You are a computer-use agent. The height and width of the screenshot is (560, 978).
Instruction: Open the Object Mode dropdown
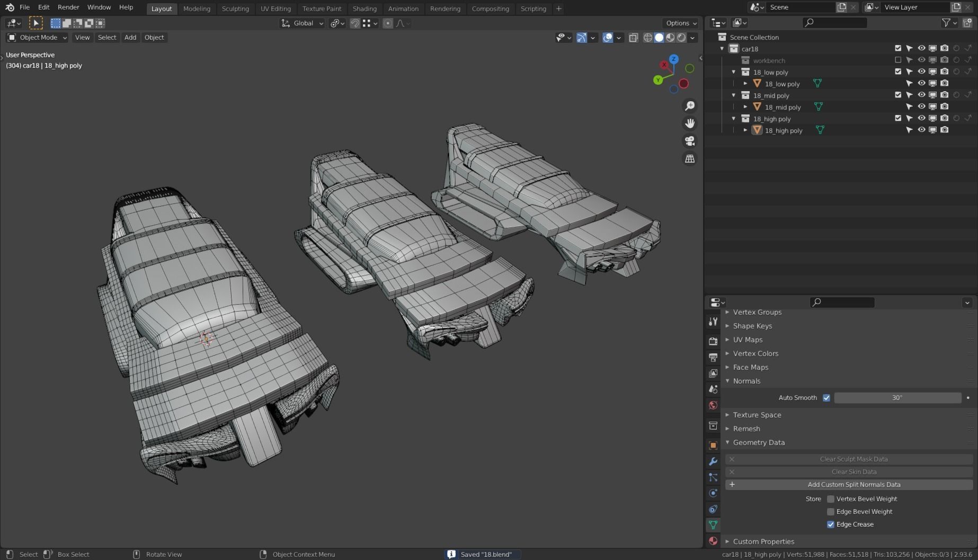coord(37,38)
